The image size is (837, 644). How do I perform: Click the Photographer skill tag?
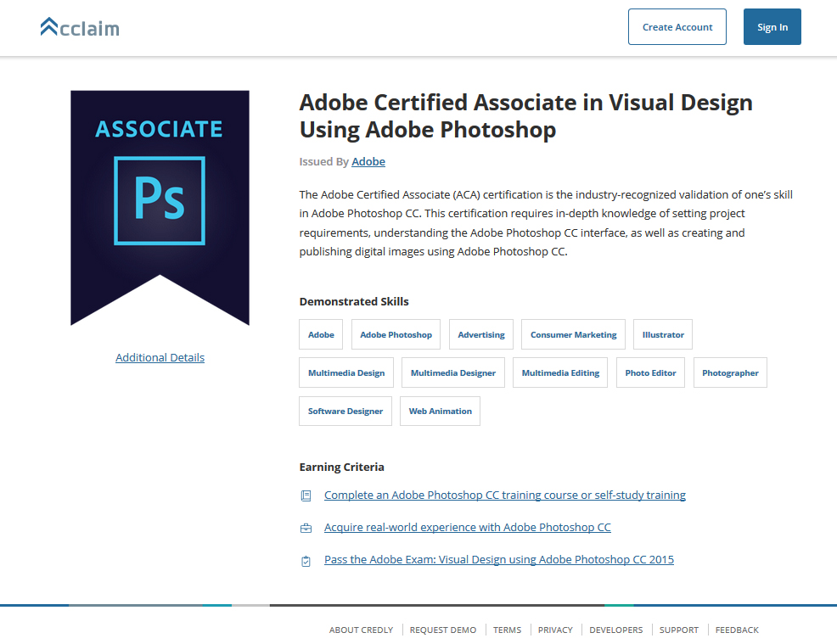point(730,372)
